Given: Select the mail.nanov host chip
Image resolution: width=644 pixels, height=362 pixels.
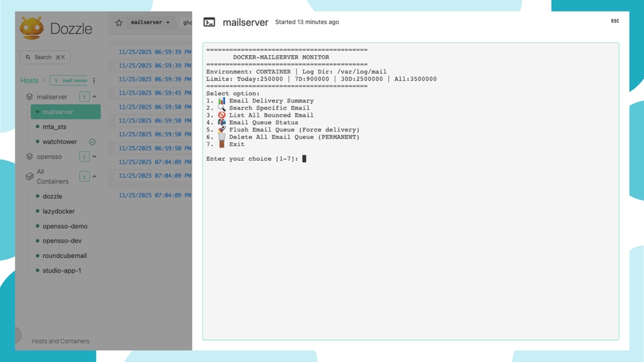Looking at the screenshot, I should [x=68, y=80].
